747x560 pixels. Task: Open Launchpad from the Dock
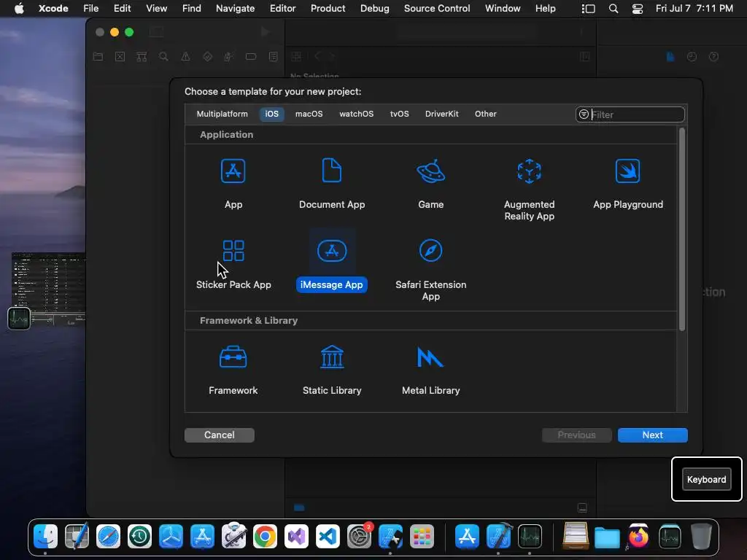pyautogui.click(x=422, y=536)
